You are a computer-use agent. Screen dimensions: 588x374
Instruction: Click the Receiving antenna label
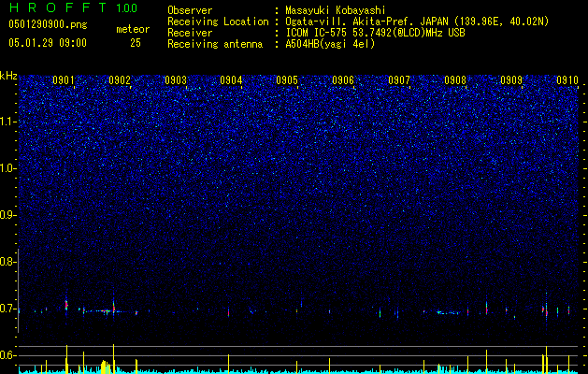click(x=215, y=44)
